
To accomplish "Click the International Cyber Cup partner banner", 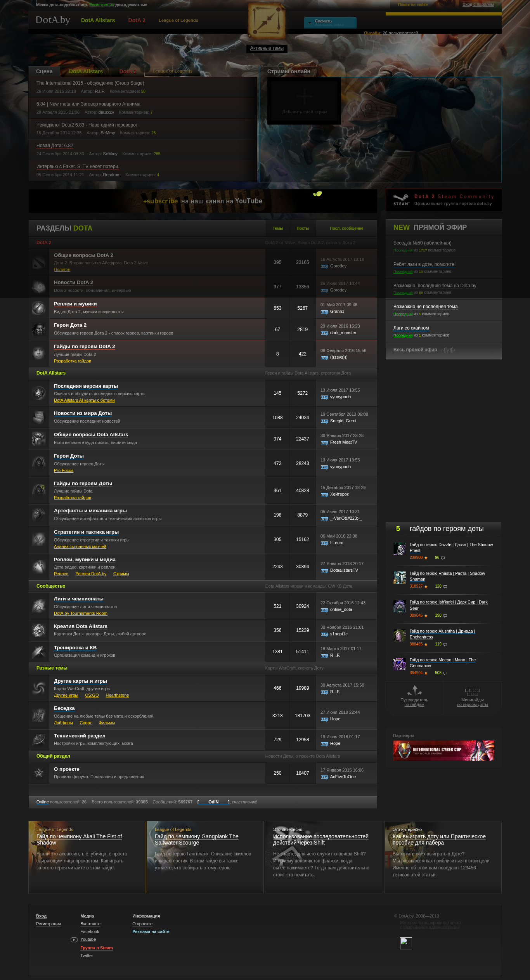I will [443, 750].
